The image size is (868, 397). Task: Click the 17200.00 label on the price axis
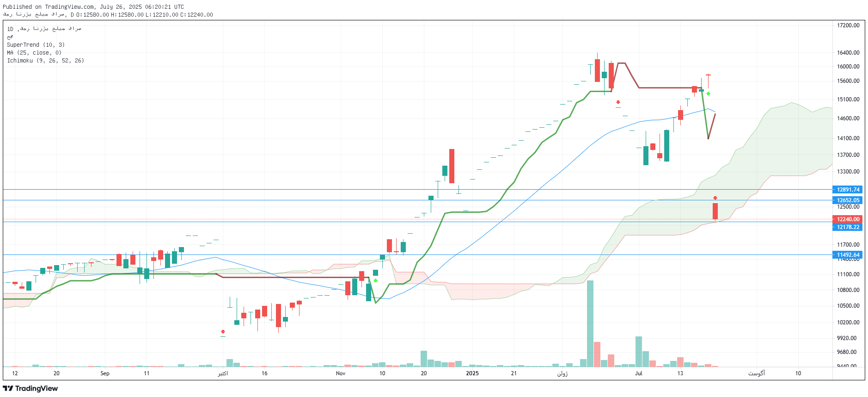tap(848, 25)
